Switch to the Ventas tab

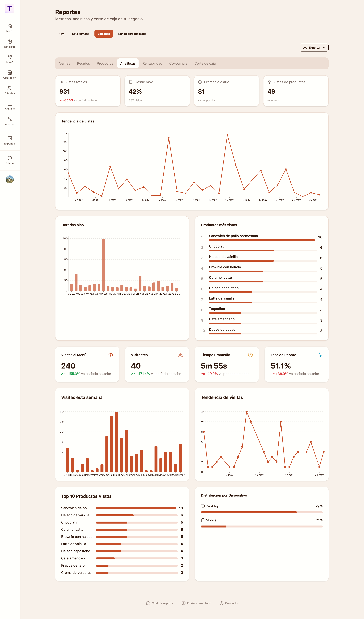[x=65, y=63]
